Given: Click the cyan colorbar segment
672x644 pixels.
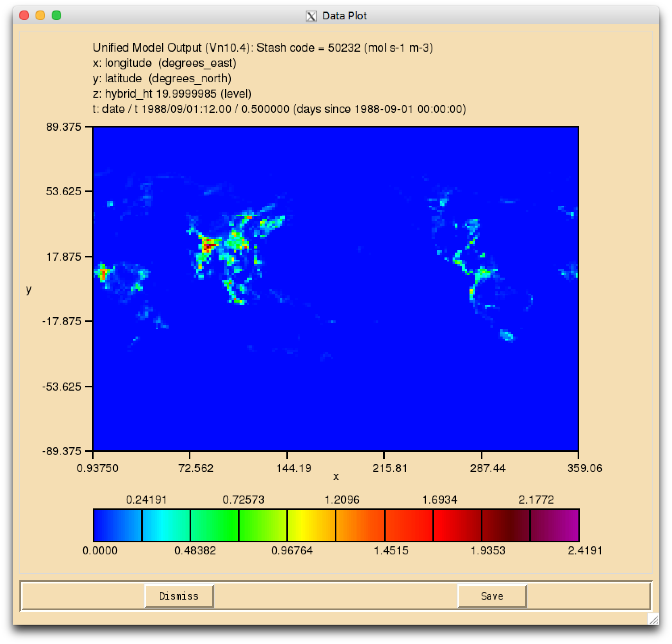Looking at the screenshot, I should tap(166, 525).
